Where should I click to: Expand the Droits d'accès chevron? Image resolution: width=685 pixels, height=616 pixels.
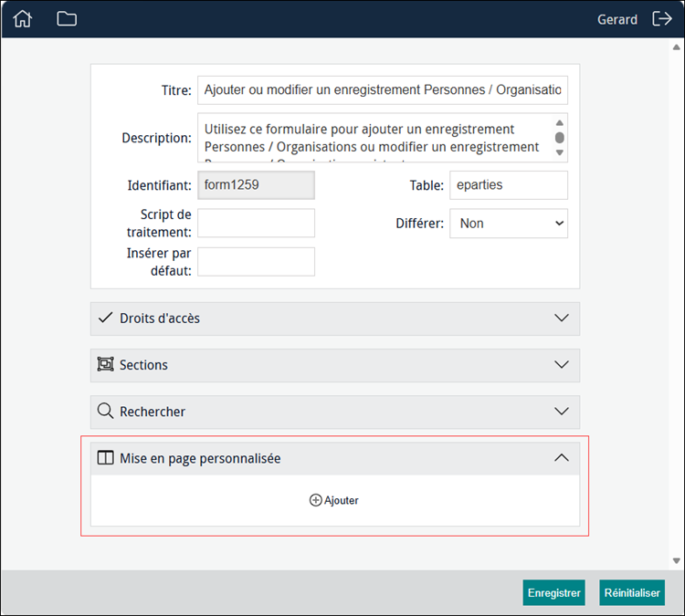click(x=562, y=318)
